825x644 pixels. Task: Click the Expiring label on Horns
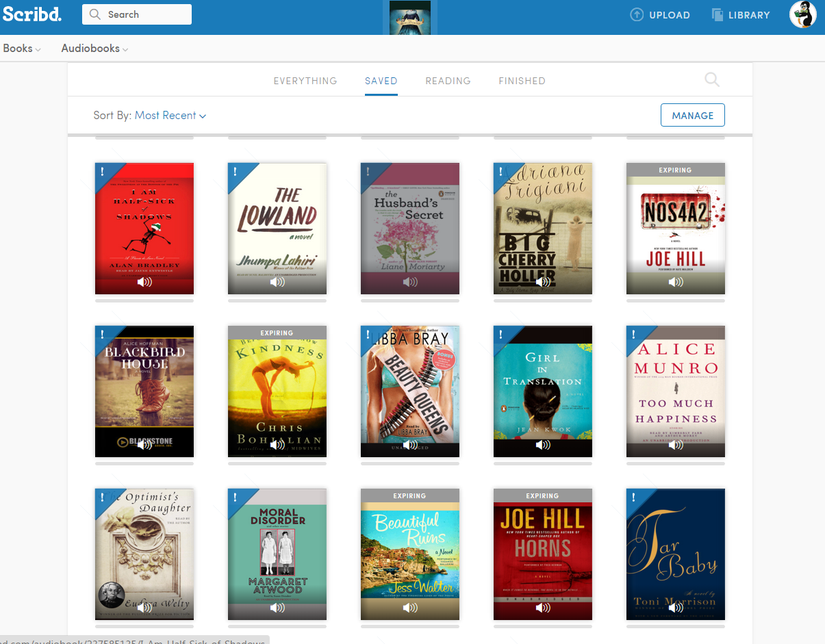(x=543, y=495)
